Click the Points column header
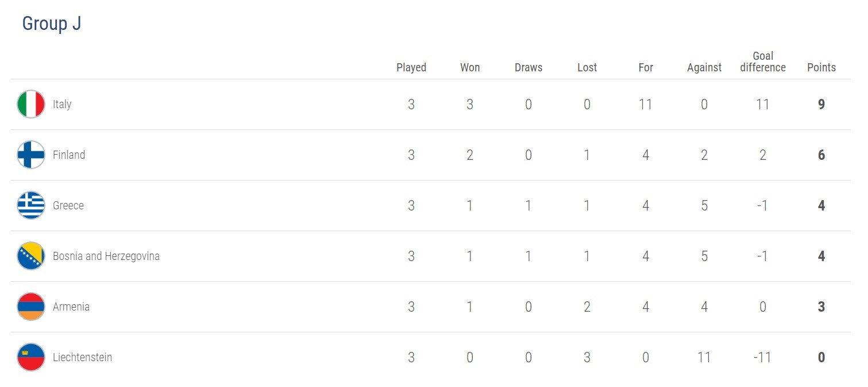868x387 pixels. click(821, 67)
